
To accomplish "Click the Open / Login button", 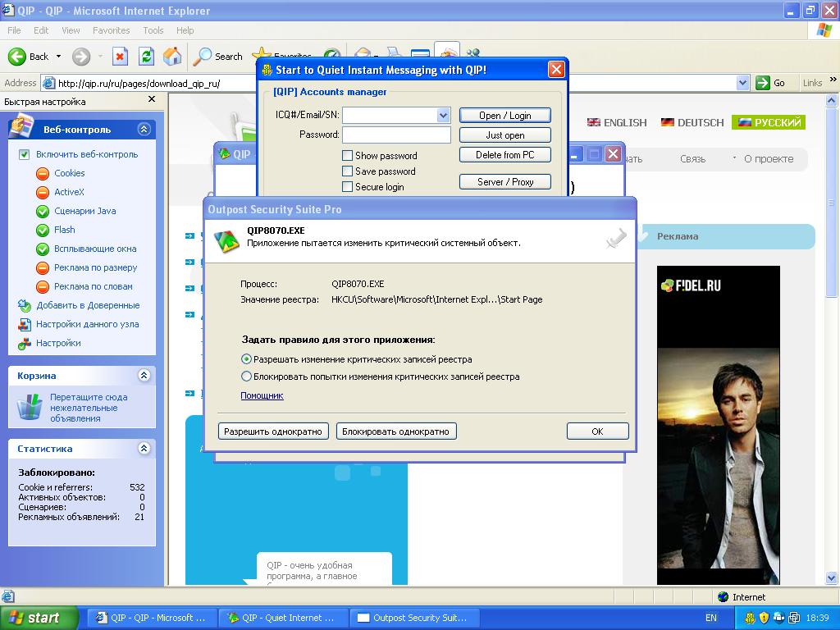I will [505, 115].
